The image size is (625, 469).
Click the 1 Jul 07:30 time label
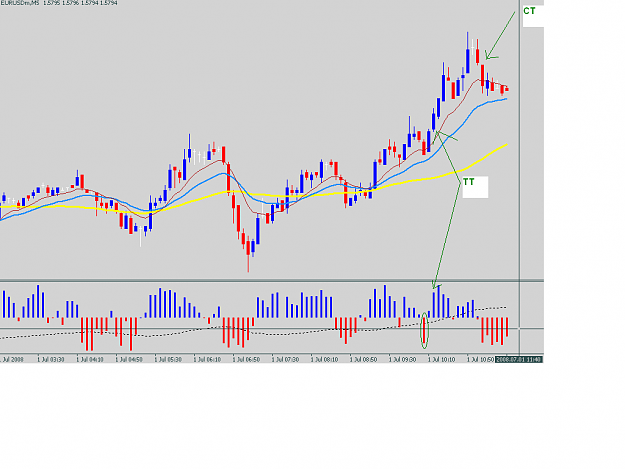point(285,359)
